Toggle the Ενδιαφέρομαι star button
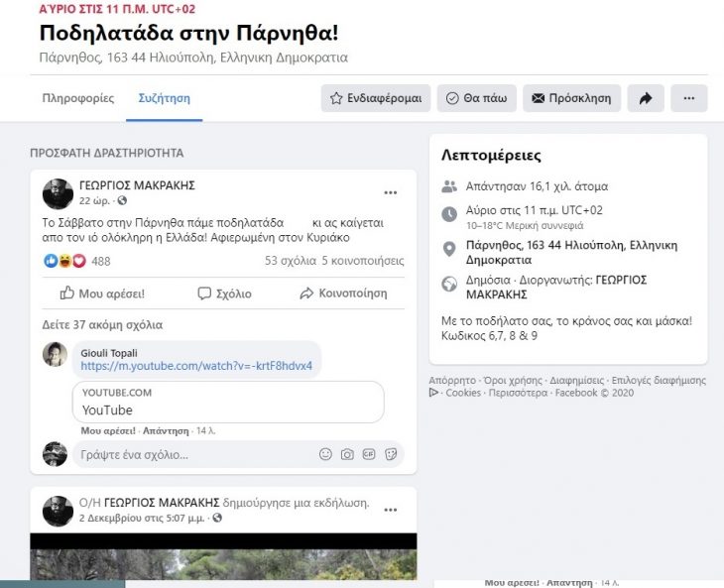Viewport: 724px width, 588px height. coord(375,98)
